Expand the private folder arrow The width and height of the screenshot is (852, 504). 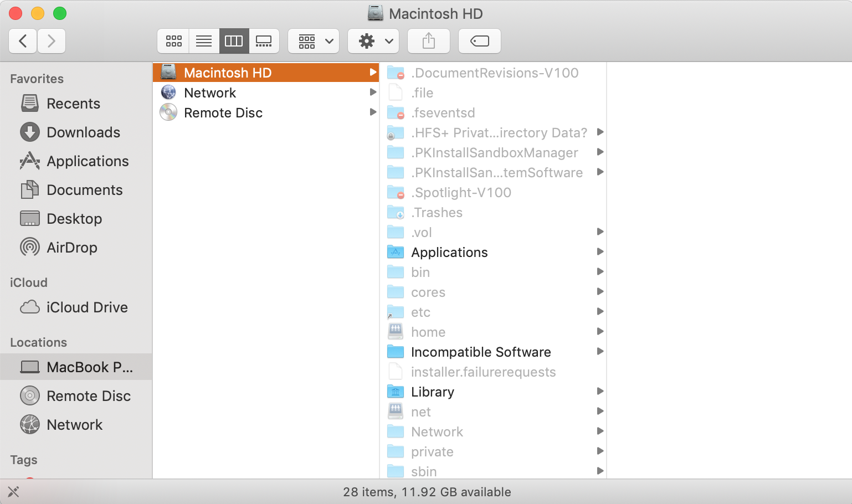click(600, 451)
